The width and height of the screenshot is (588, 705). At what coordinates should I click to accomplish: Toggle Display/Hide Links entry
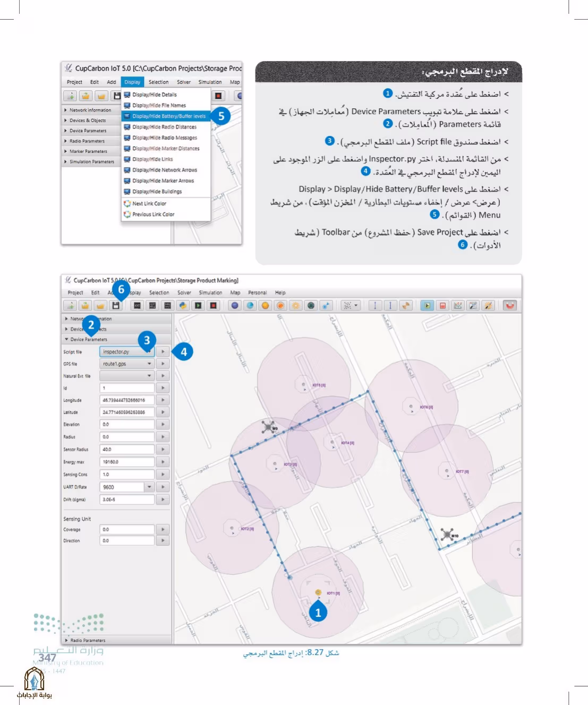[x=166, y=159]
